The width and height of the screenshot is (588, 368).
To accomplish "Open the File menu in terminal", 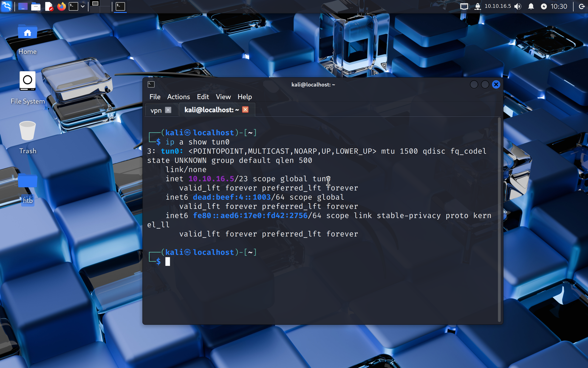I will 155,97.
